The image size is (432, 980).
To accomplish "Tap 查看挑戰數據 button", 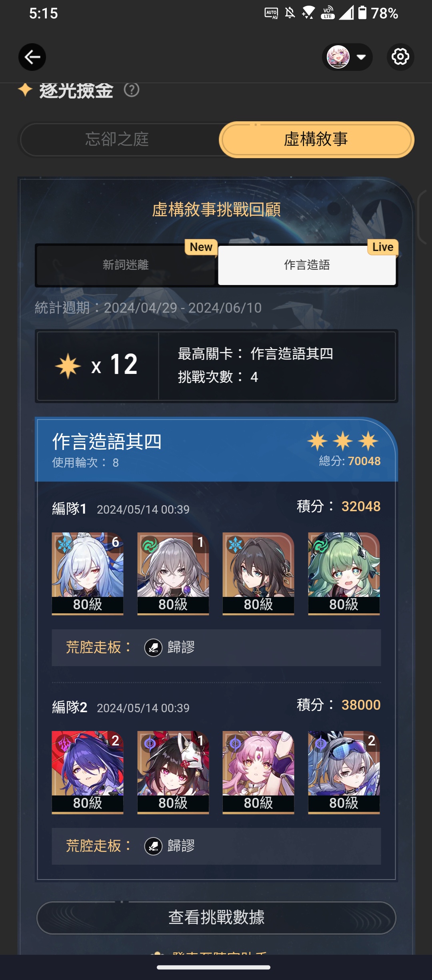I will pyautogui.click(x=216, y=917).
